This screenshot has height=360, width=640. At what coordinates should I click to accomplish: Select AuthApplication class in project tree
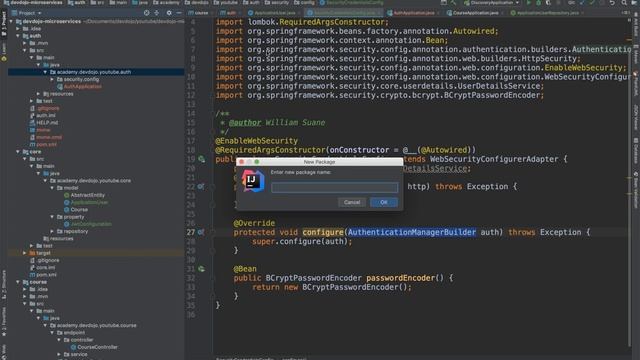(x=82, y=87)
